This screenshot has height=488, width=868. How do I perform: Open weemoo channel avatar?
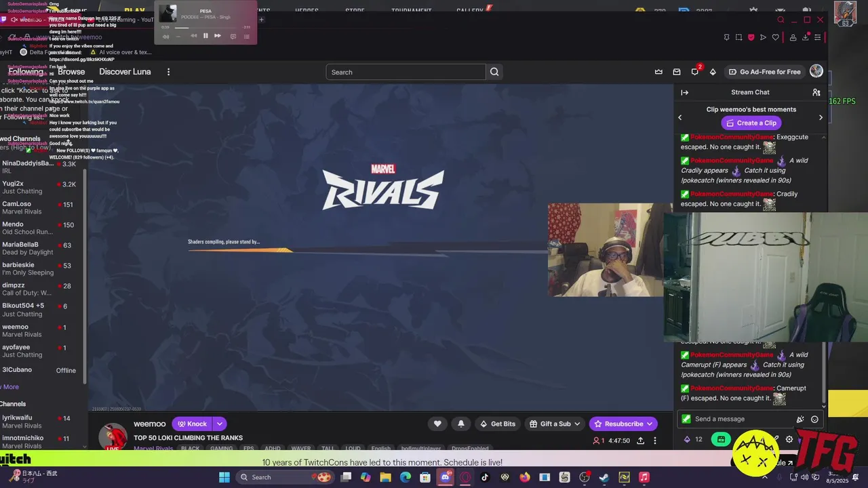click(x=113, y=437)
